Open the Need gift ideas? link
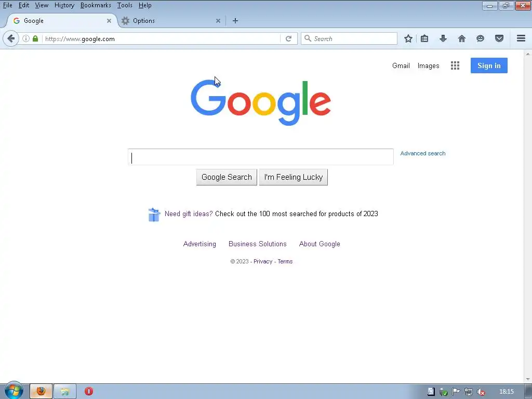 click(189, 214)
